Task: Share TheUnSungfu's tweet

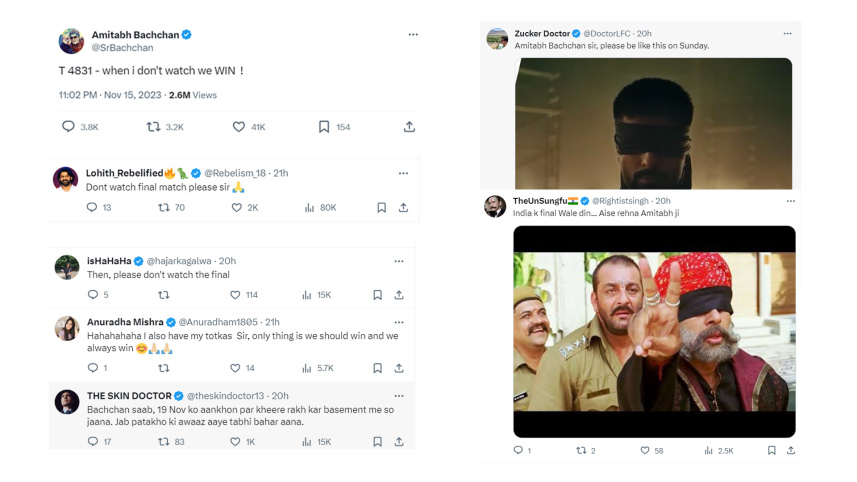Action: point(790,451)
